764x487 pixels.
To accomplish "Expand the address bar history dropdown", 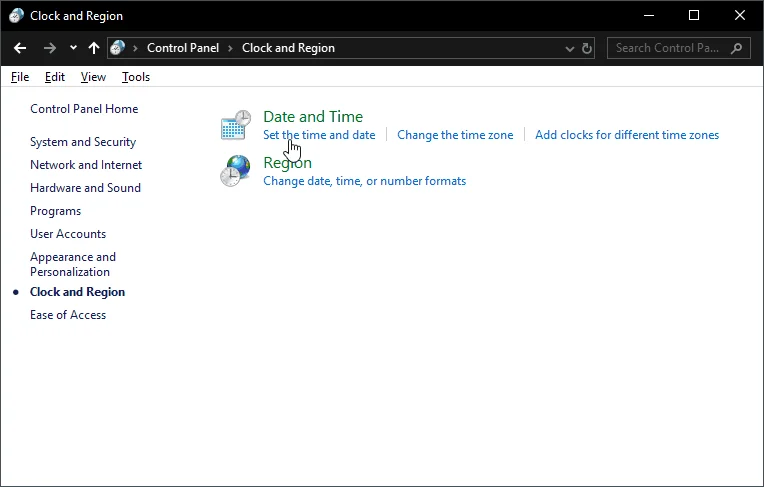I will [570, 48].
